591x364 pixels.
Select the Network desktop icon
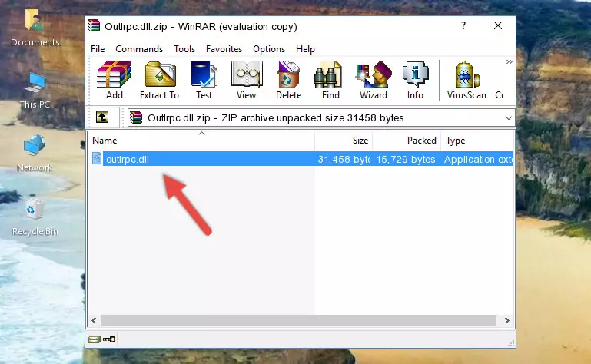click(x=35, y=153)
